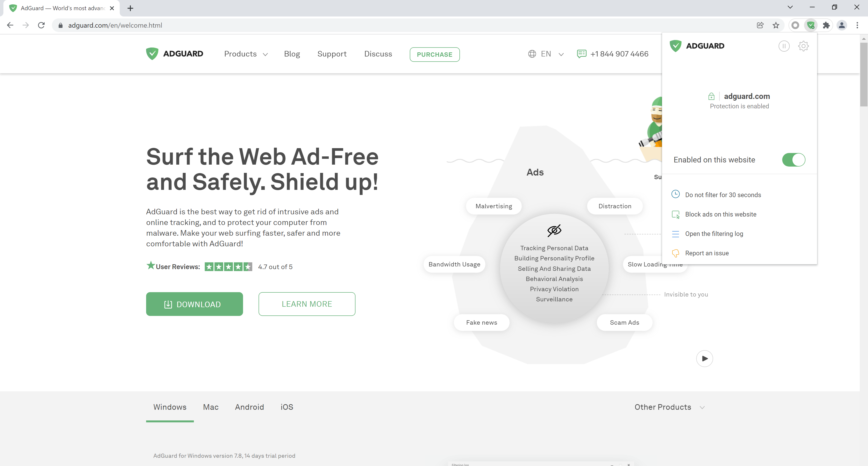This screenshot has height=466, width=868.
Task: Click the pause icon in AdGuard panel
Action: coord(784,46)
